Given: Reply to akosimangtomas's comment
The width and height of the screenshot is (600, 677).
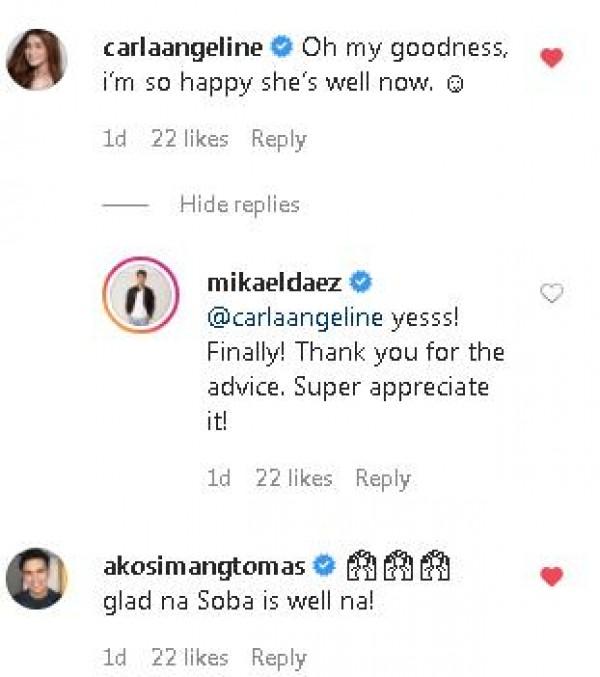Looking at the screenshot, I should (x=278, y=658).
